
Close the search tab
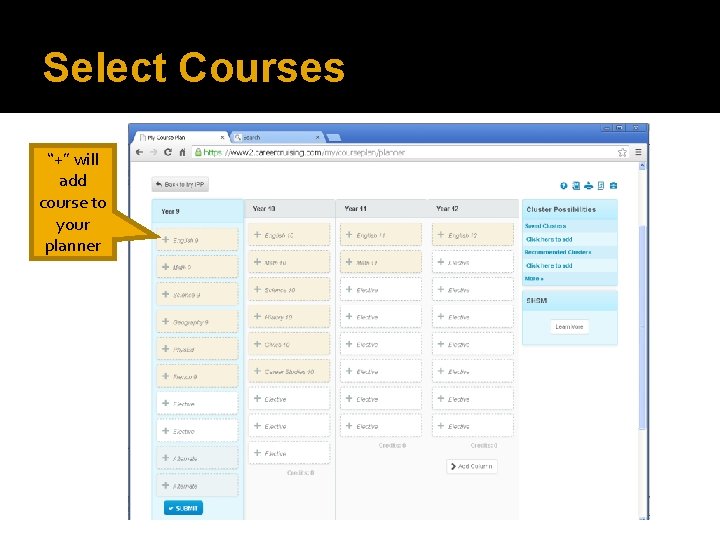[x=318, y=137]
